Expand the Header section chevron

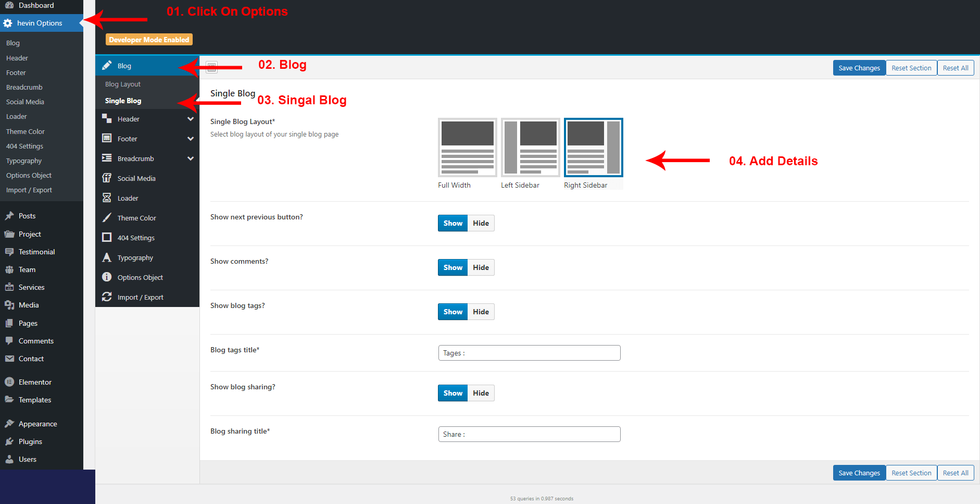coord(191,119)
